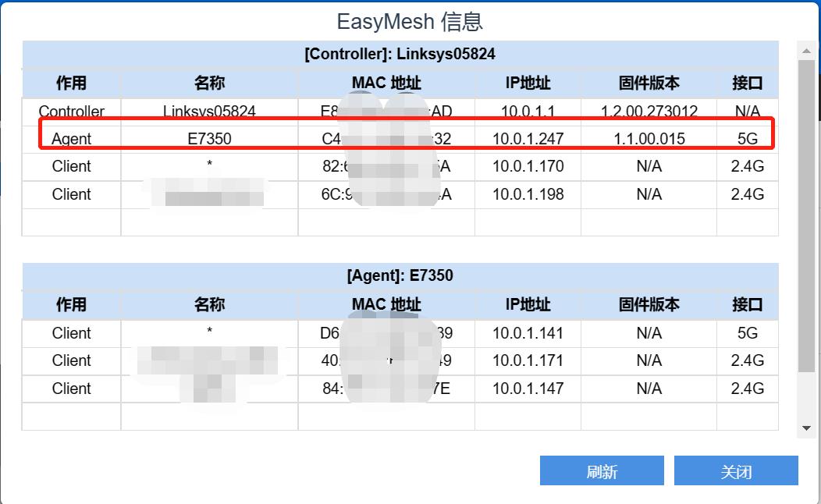Click the 刷新 refresh button

point(602,471)
